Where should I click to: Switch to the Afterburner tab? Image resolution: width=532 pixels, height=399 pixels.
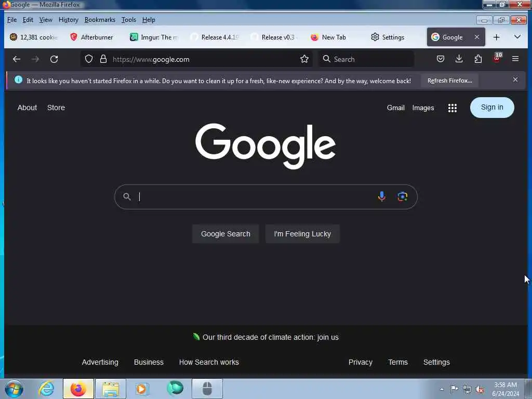92,37
